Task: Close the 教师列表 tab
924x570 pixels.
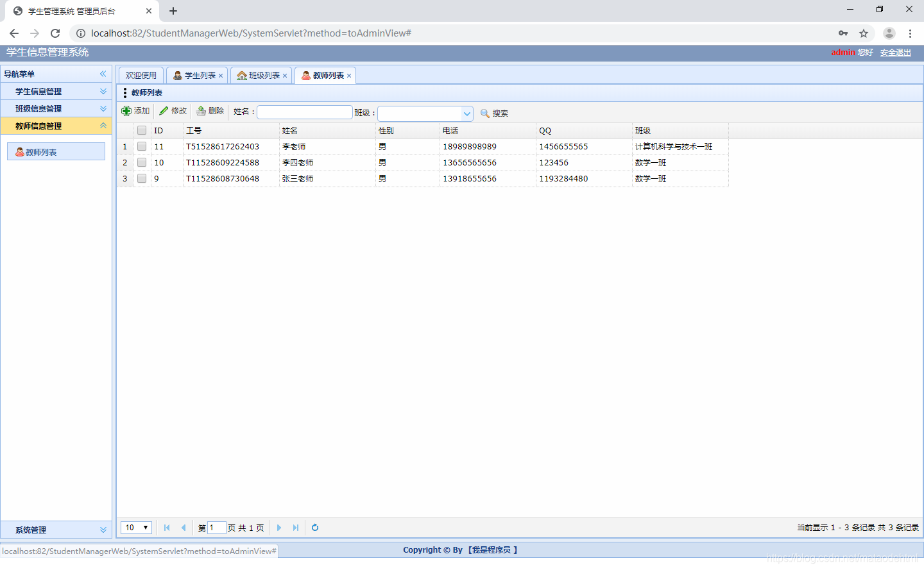Action: (349, 76)
